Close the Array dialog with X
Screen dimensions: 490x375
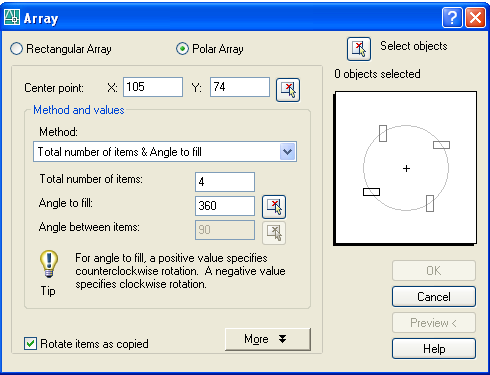pyautogui.click(x=475, y=17)
